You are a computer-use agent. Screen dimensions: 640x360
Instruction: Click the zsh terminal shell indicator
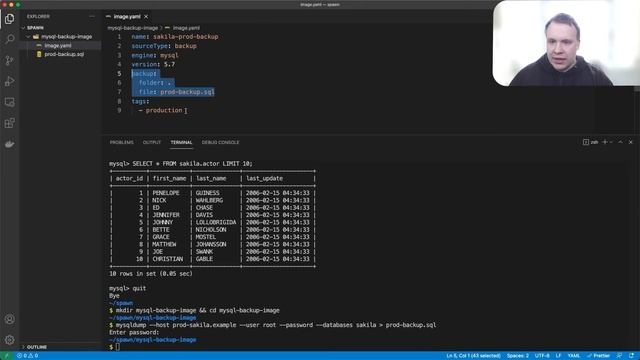coord(591,142)
